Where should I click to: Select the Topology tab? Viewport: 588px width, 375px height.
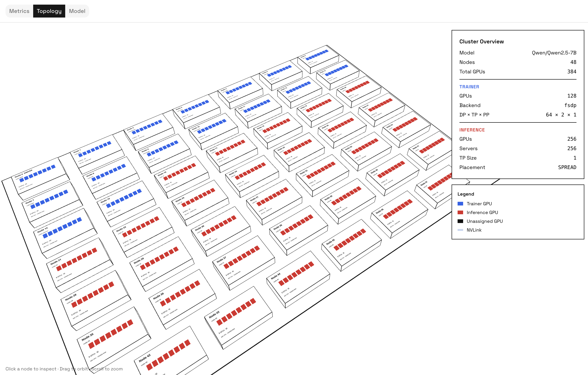tap(49, 11)
